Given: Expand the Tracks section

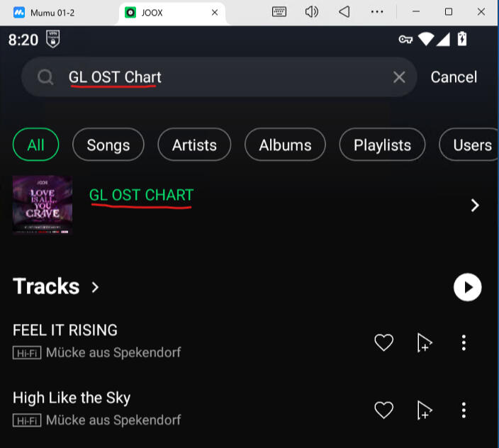Looking at the screenshot, I should click(x=94, y=287).
